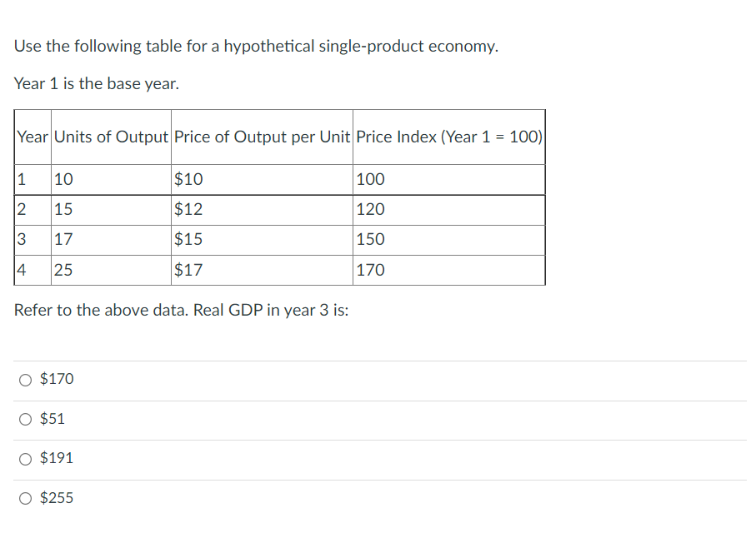
Task: Select the Year 1 row label
Action: (x=23, y=179)
